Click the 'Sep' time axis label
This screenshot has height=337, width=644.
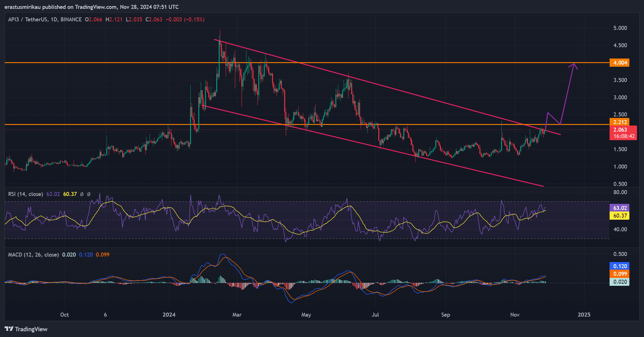coord(446,315)
